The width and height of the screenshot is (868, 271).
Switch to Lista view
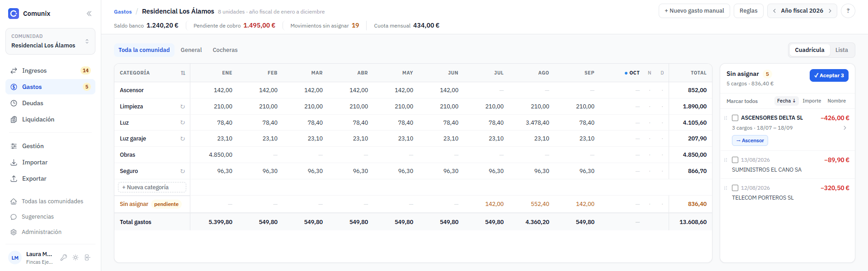point(841,50)
